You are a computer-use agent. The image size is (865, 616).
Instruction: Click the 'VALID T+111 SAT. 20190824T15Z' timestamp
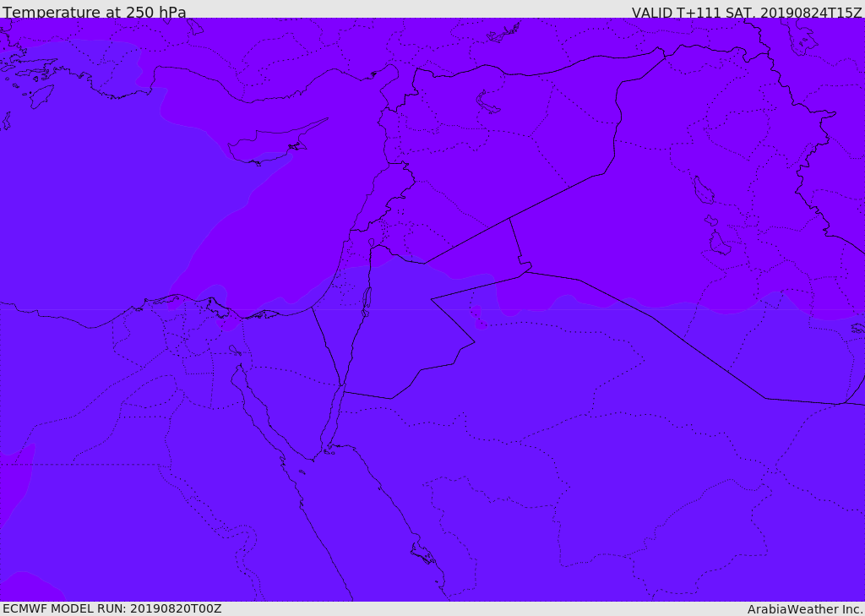(747, 13)
